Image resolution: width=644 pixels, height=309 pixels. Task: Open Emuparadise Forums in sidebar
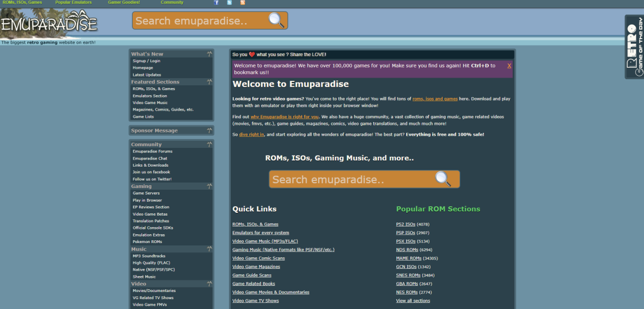153,151
